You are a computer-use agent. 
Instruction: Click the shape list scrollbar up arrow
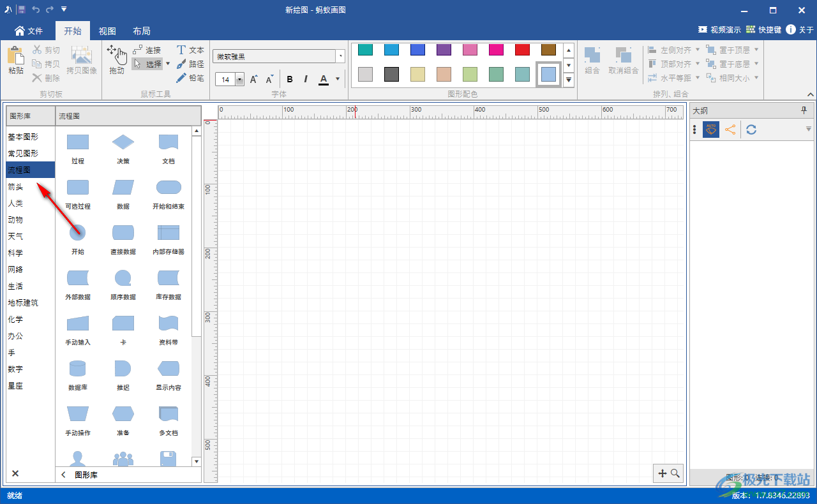click(x=197, y=131)
